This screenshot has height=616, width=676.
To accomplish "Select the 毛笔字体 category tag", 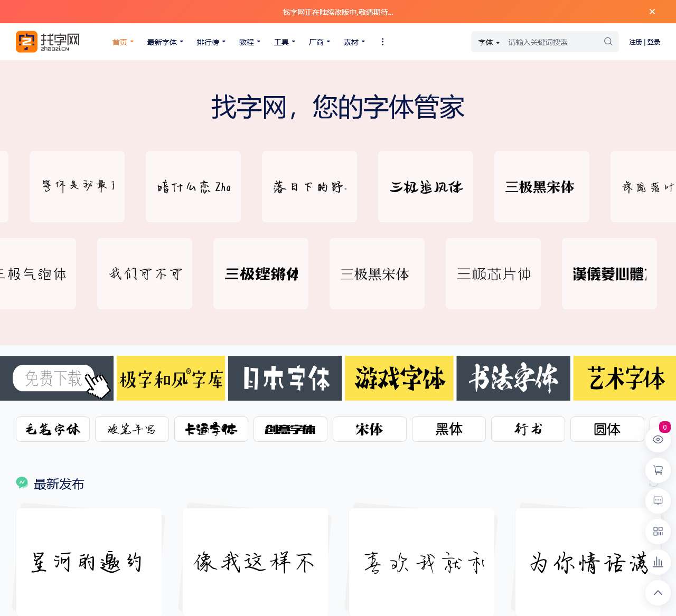I will 53,429.
